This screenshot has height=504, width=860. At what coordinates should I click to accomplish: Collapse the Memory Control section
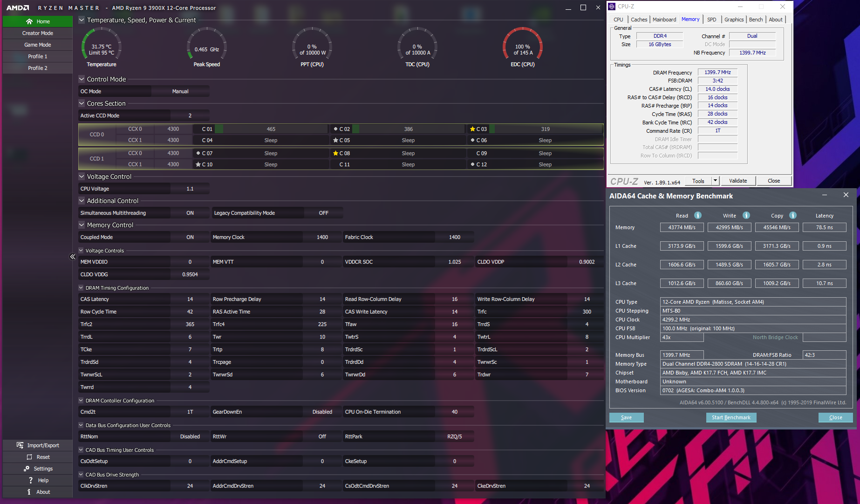(82, 225)
